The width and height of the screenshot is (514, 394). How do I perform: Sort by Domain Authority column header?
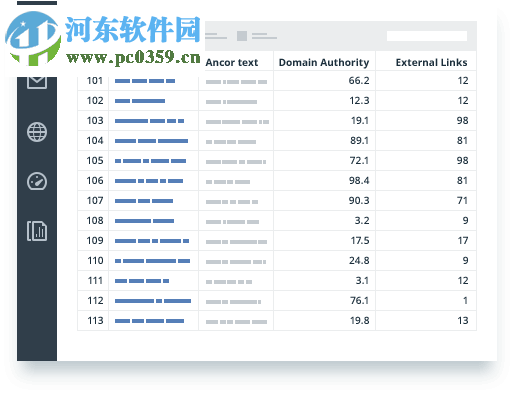[324, 62]
